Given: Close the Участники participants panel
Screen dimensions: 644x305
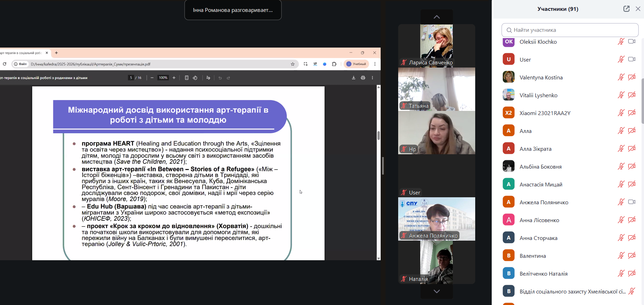Looking at the screenshot, I should point(638,9).
